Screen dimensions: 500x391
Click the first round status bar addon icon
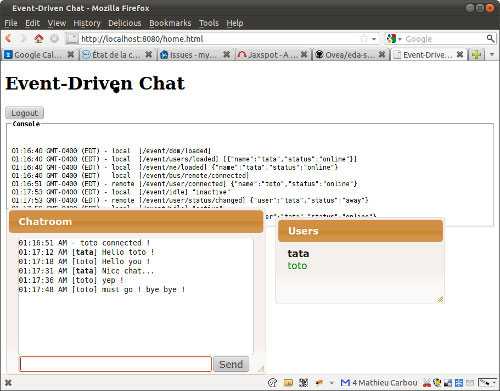point(272,383)
